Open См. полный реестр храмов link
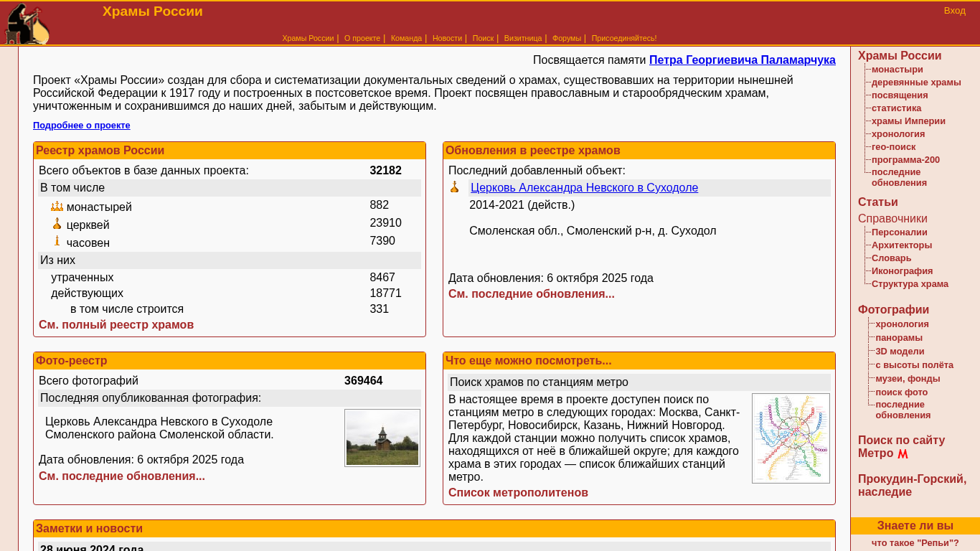The height and width of the screenshot is (551, 980). 116,325
